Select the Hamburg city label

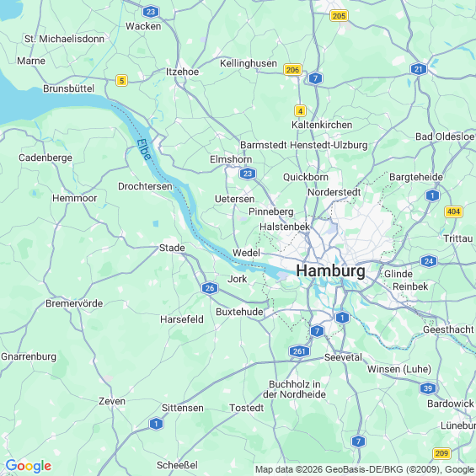click(330, 270)
